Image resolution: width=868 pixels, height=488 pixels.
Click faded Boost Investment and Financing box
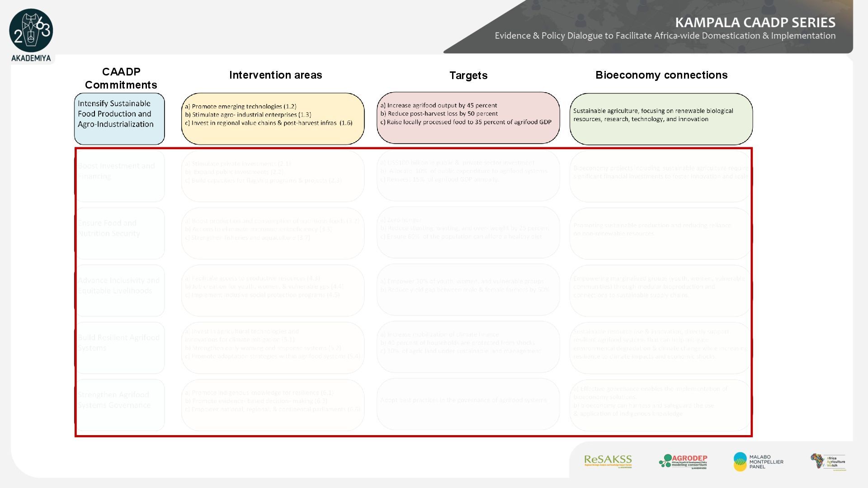(x=119, y=176)
